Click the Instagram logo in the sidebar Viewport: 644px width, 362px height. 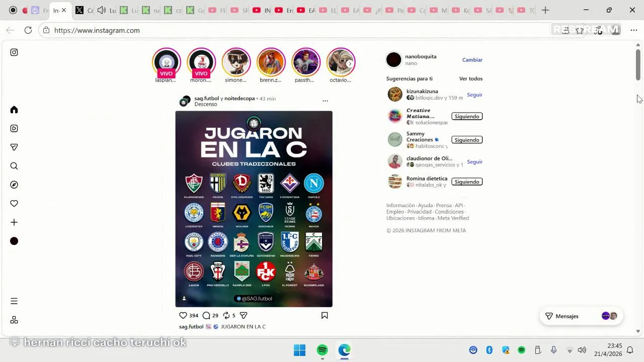(14, 52)
